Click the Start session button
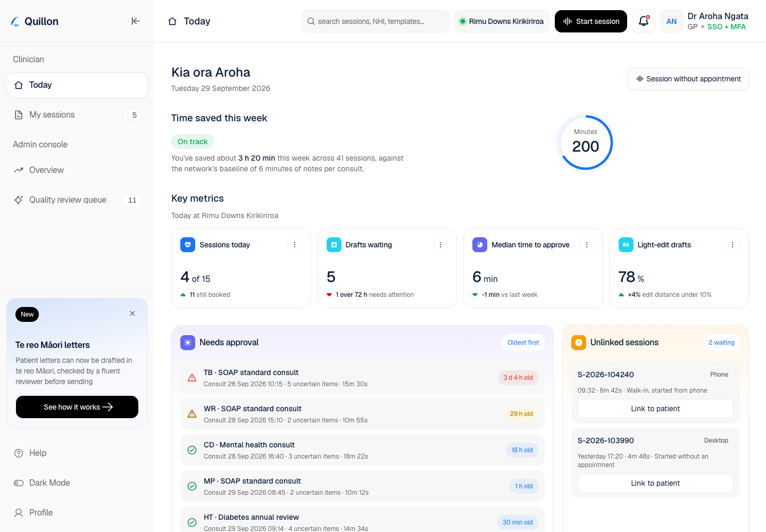766x532 pixels. (x=591, y=21)
